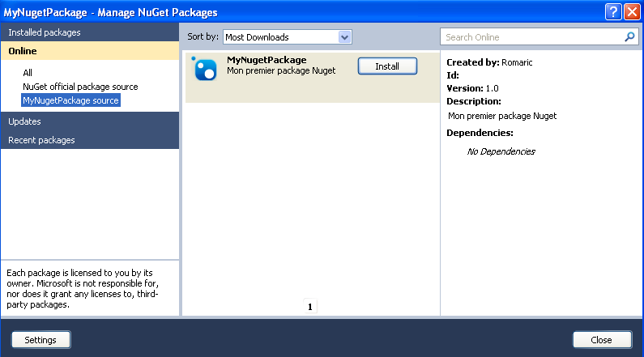Focus the Search Online text field
Screen dimensions: 644x357
(x=531, y=37)
